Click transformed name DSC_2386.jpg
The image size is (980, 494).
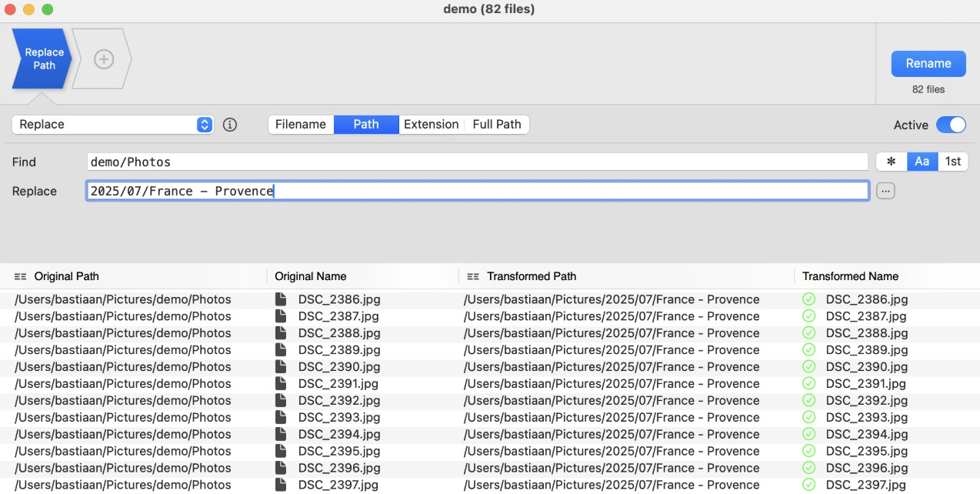(x=867, y=299)
